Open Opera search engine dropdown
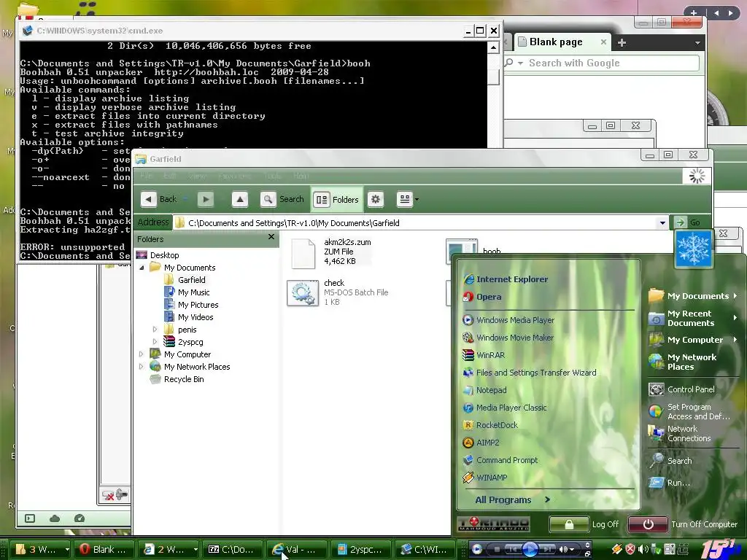 [x=520, y=63]
